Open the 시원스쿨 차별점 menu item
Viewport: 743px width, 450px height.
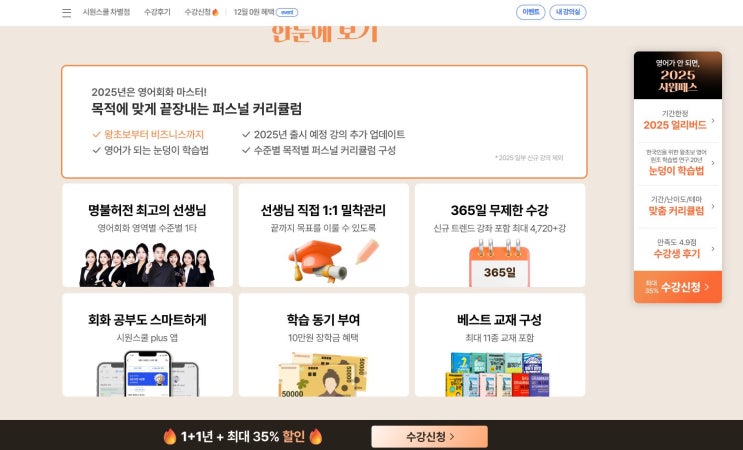coord(106,12)
